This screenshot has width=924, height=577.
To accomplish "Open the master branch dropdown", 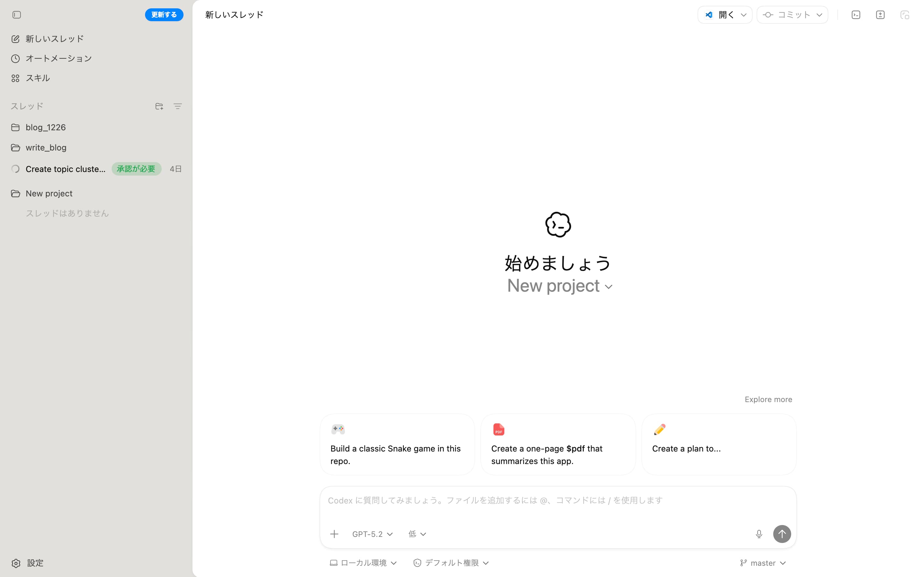I will click(x=762, y=563).
